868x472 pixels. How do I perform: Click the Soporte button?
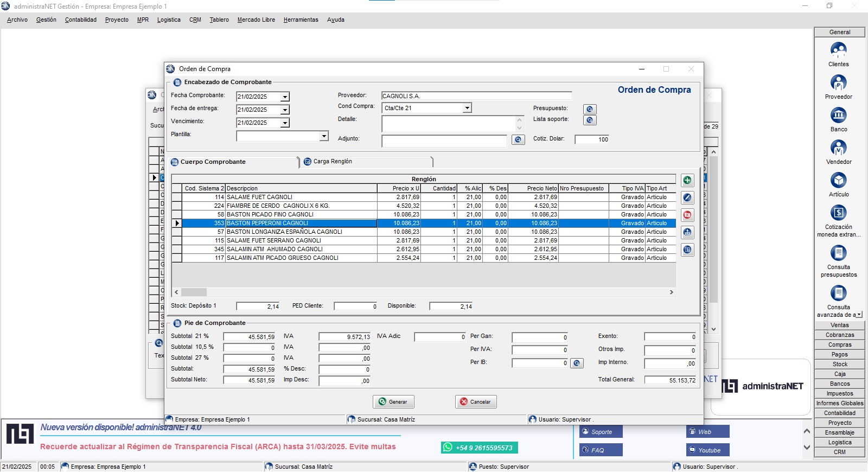click(x=601, y=432)
